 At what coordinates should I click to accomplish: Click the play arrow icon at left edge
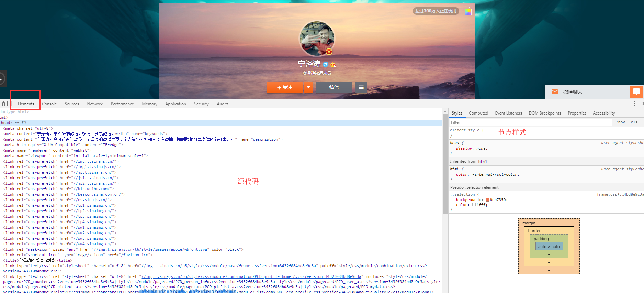point(2,79)
